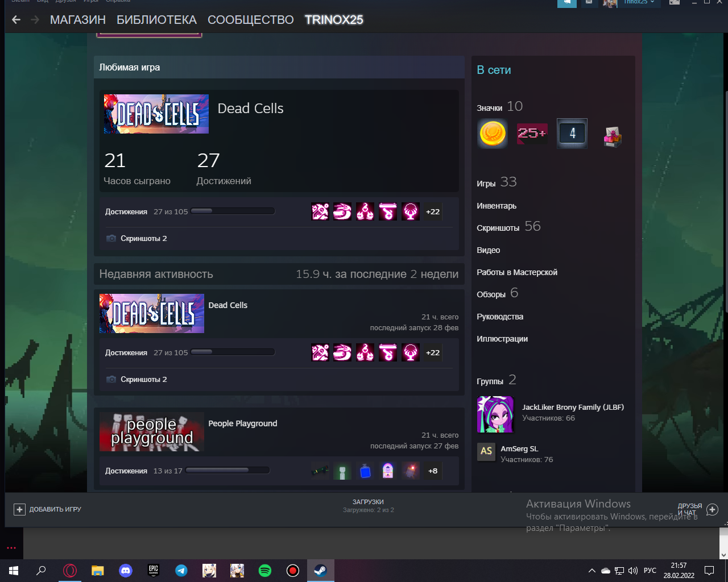Show +22 achievements in Недавняя активность
This screenshot has height=582, width=728.
(433, 352)
